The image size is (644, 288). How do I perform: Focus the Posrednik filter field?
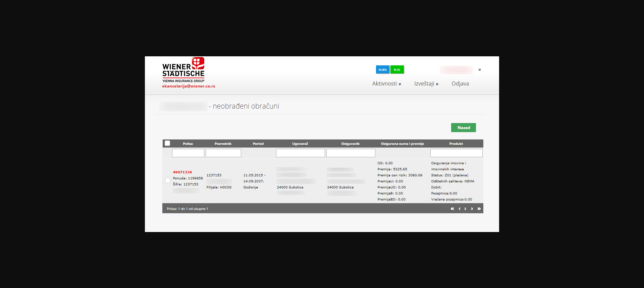click(223, 153)
